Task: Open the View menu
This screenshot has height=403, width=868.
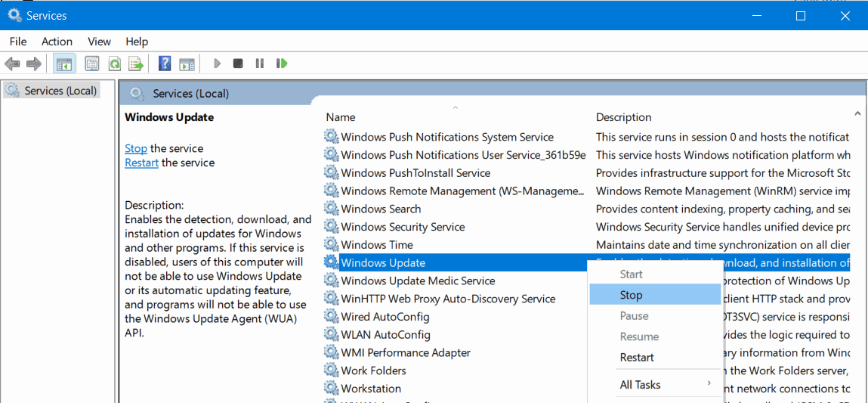Action: click(x=100, y=41)
